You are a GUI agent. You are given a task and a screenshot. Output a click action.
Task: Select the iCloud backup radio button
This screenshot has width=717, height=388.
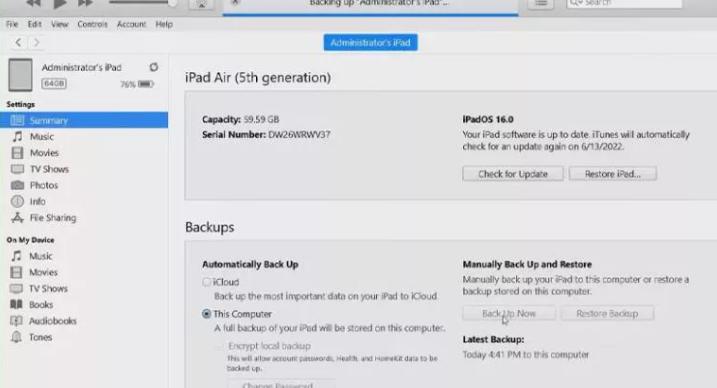click(207, 282)
